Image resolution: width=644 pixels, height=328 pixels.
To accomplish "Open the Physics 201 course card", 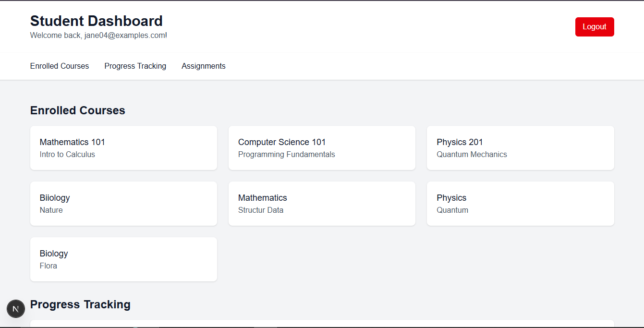I will click(520, 148).
